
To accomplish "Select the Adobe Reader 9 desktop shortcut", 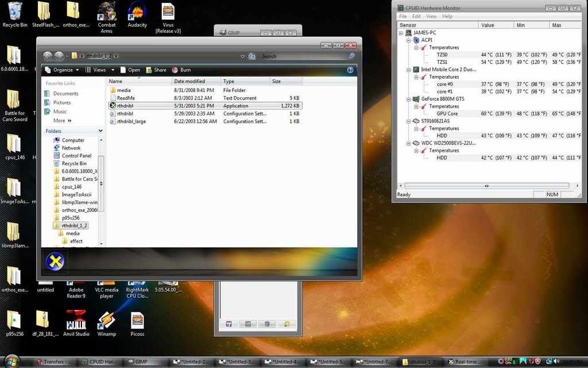I will click(x=76, y=290).
